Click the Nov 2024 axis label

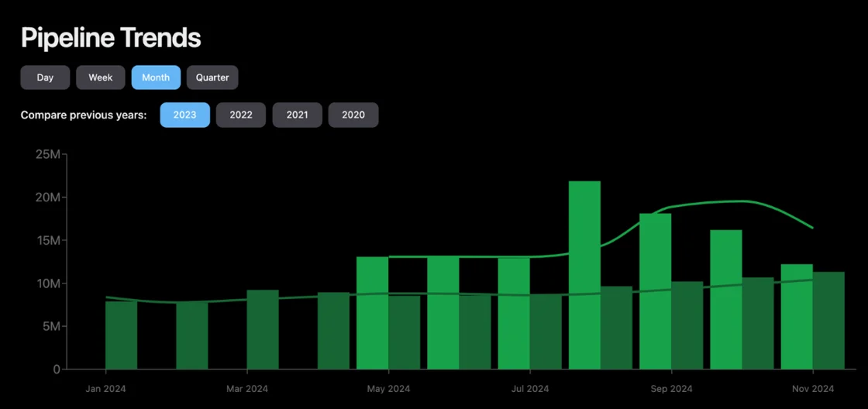[812, 389]
